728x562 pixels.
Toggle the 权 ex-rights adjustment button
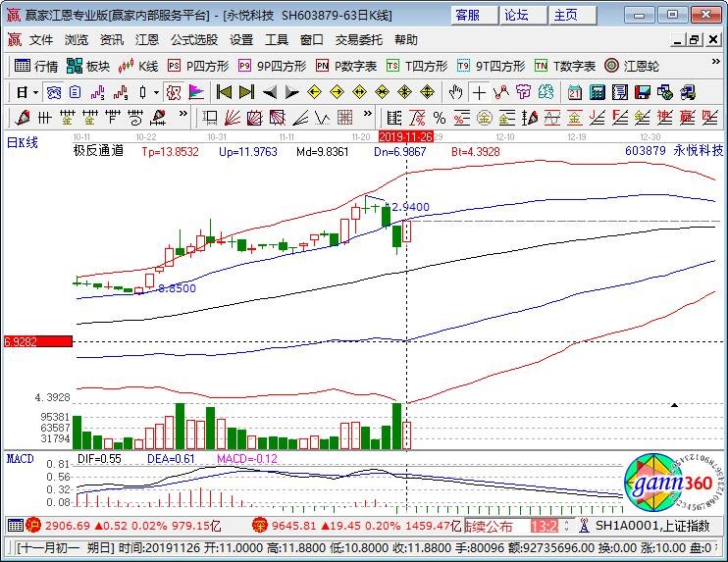click(x=174, y=93)
